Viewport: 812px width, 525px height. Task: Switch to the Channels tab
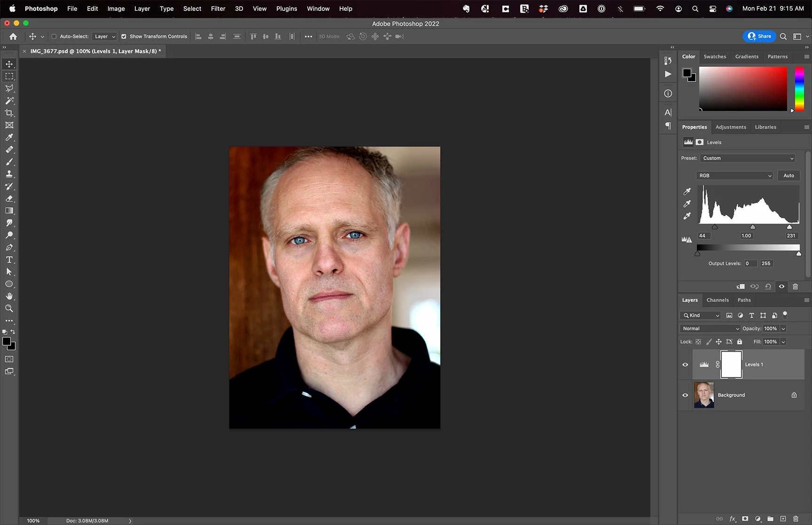(718, 300)
